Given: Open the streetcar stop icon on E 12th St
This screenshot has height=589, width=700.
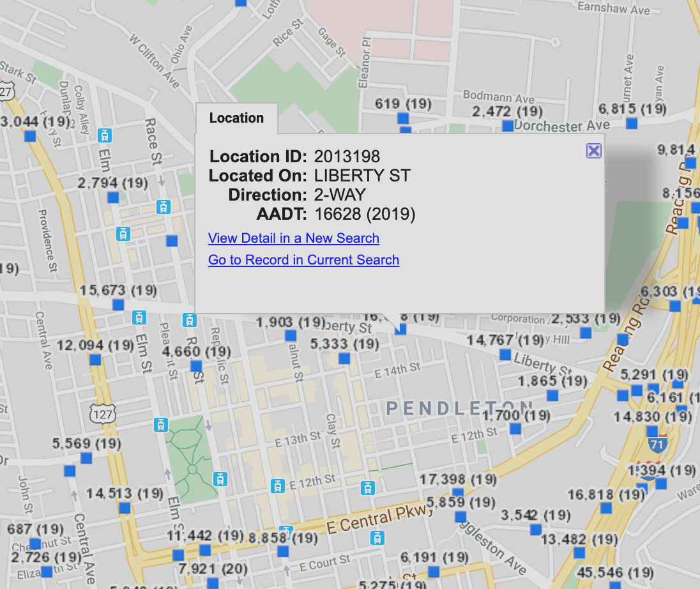Looking at the screenshot, I should click(278, 486).
